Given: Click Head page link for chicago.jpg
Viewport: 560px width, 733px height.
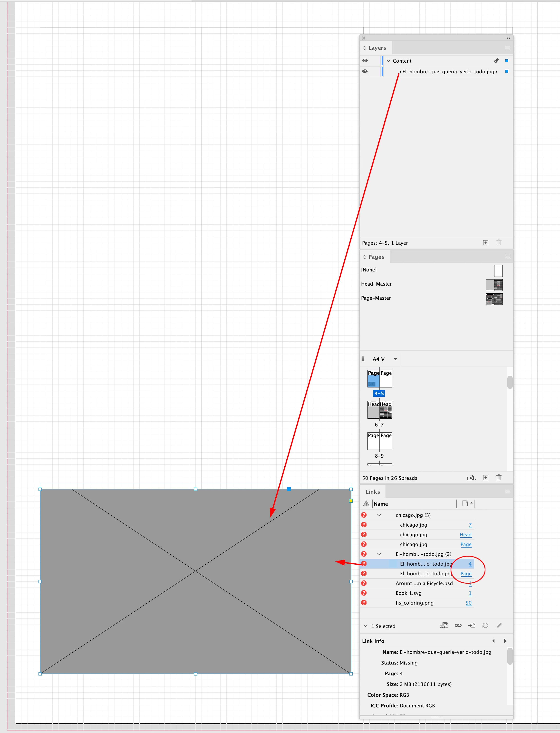Looking at the screenshot, I should (465, 535).
